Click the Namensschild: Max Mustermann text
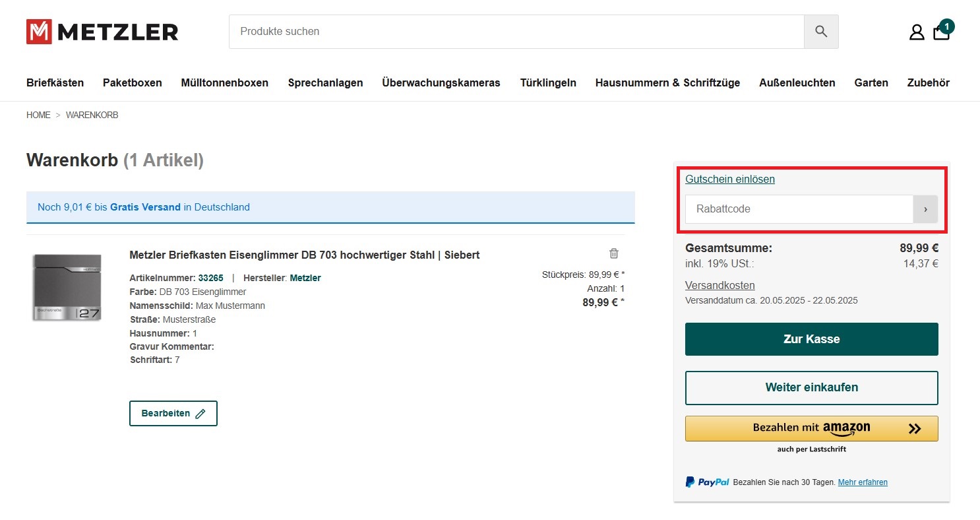Viewport: 980px width, 520px height. (197, 306)
